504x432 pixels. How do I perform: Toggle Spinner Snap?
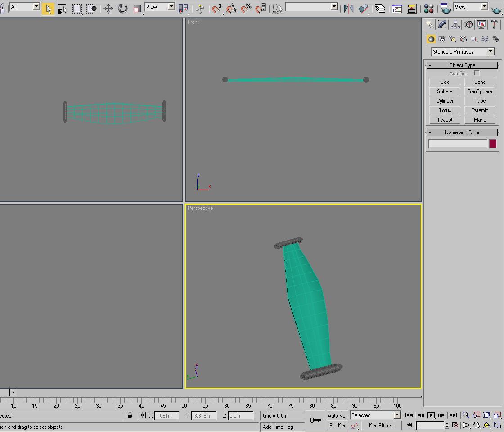(261, 9)
